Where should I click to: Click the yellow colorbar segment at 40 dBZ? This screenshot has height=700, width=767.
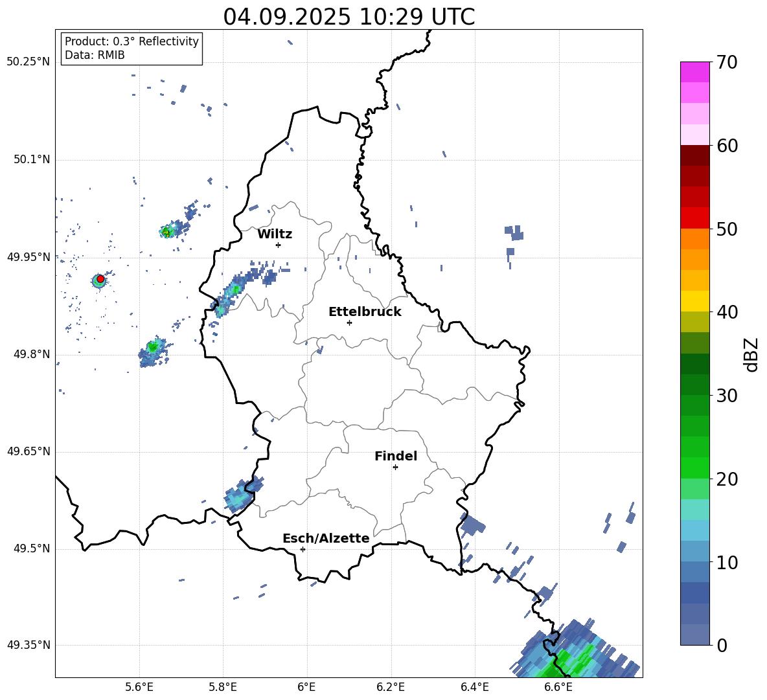[694, 301]
